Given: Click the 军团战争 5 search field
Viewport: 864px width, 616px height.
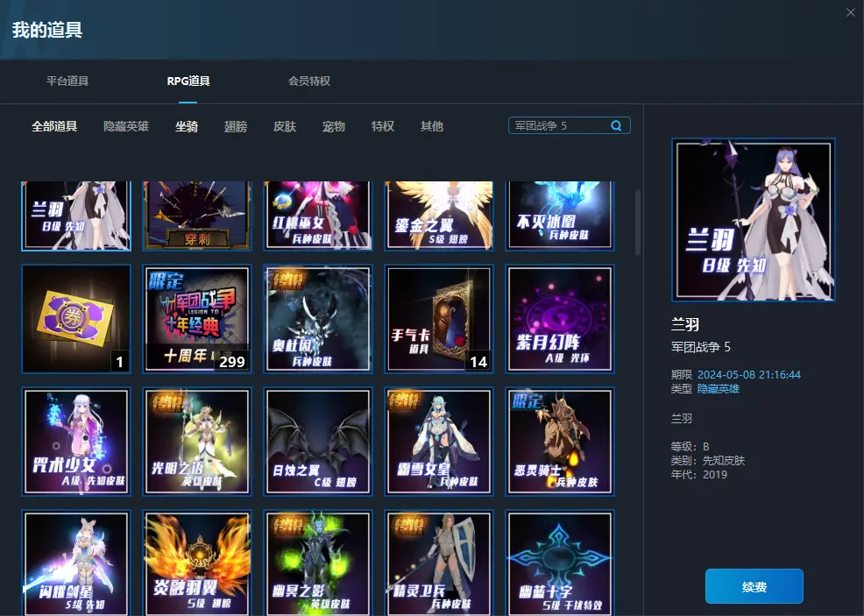Looking at the screenshot, I should click(559, 126).
